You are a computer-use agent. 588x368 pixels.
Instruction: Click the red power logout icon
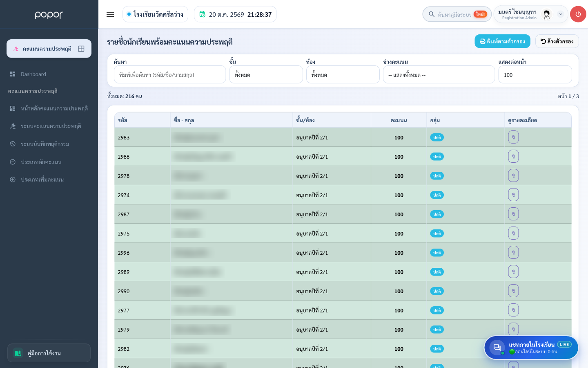[578, 14]
